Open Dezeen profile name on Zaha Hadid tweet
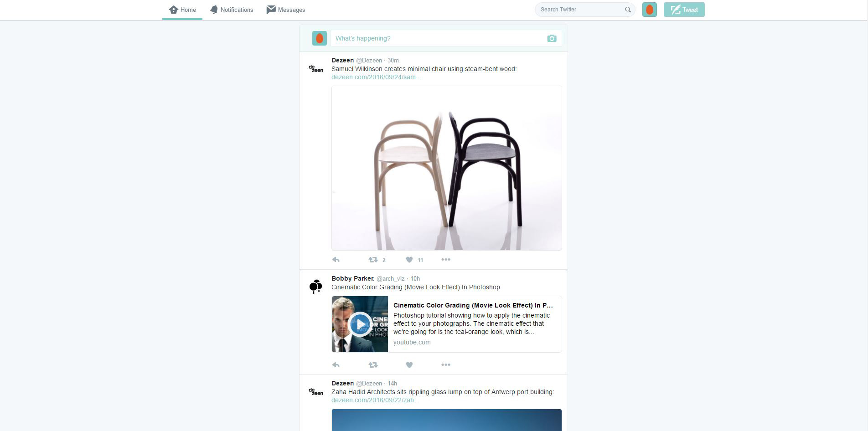Screen dimensions: 868x431 pyautogui.click(x=343, y=383)
